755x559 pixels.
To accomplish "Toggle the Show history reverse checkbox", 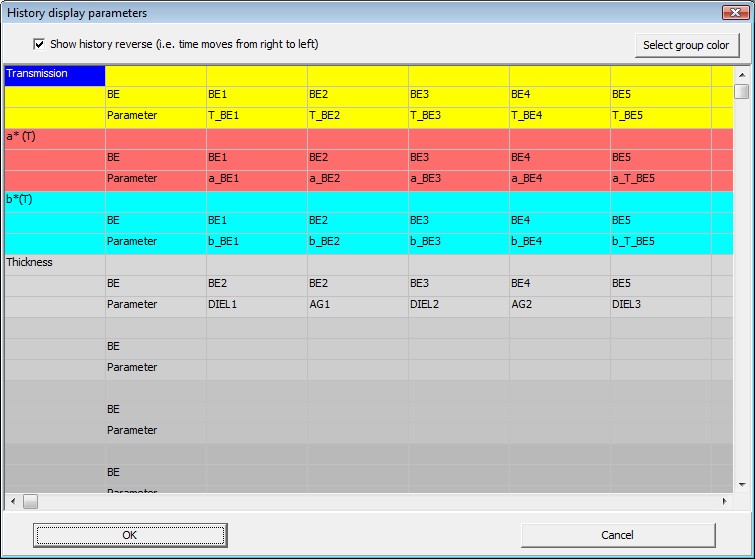I will tap(39, 44).
